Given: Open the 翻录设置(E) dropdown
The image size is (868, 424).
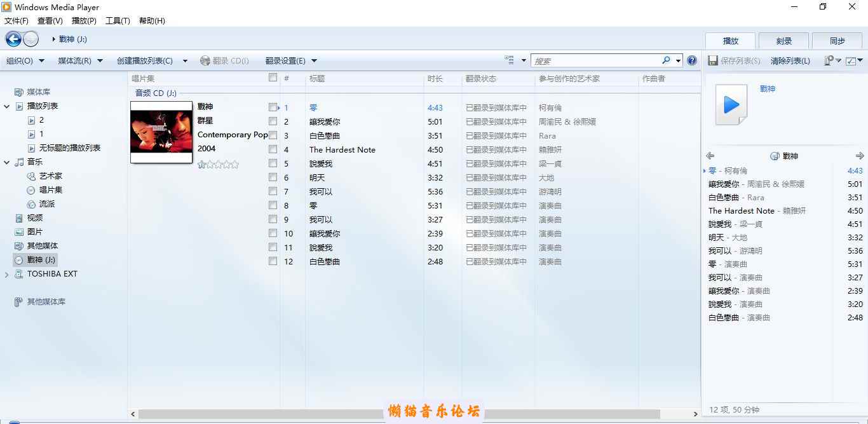Looking at the screenshot, I should [291, 61].
